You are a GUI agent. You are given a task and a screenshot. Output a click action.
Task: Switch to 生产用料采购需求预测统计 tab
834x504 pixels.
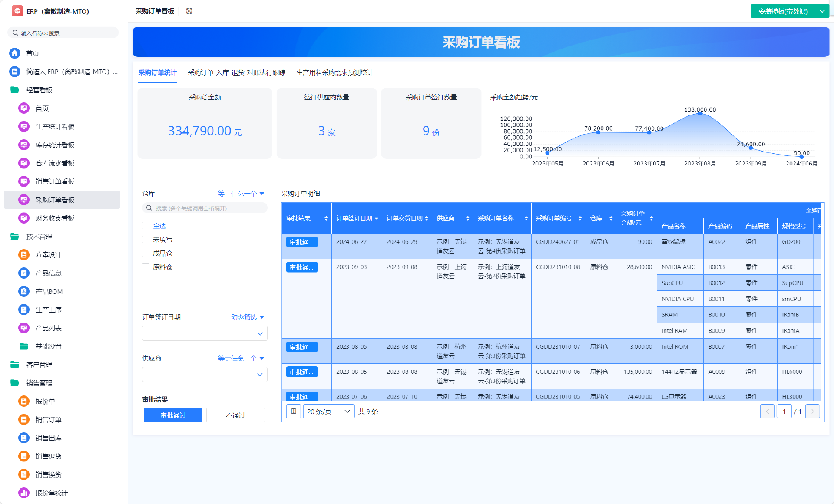[x=334, y=72]
